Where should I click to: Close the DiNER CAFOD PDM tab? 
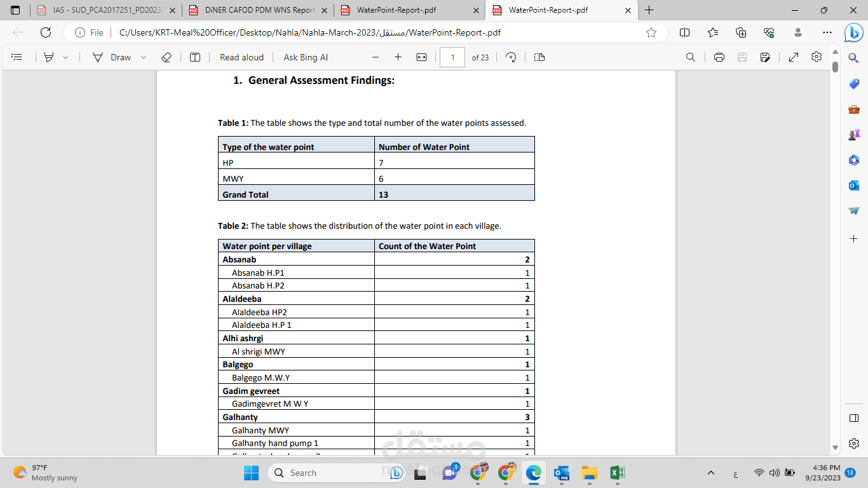pyautogui.click(x=325, y=10)
